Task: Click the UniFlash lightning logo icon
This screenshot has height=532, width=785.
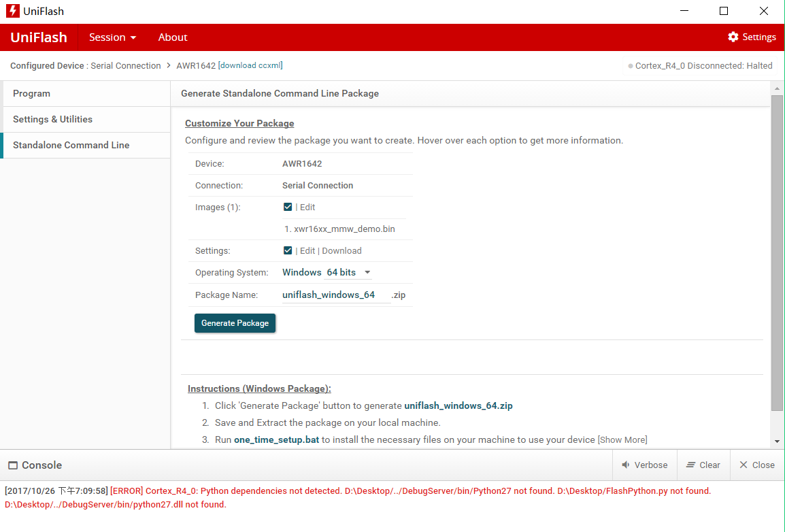Action: pyautogui.click(x=12, y=10)
